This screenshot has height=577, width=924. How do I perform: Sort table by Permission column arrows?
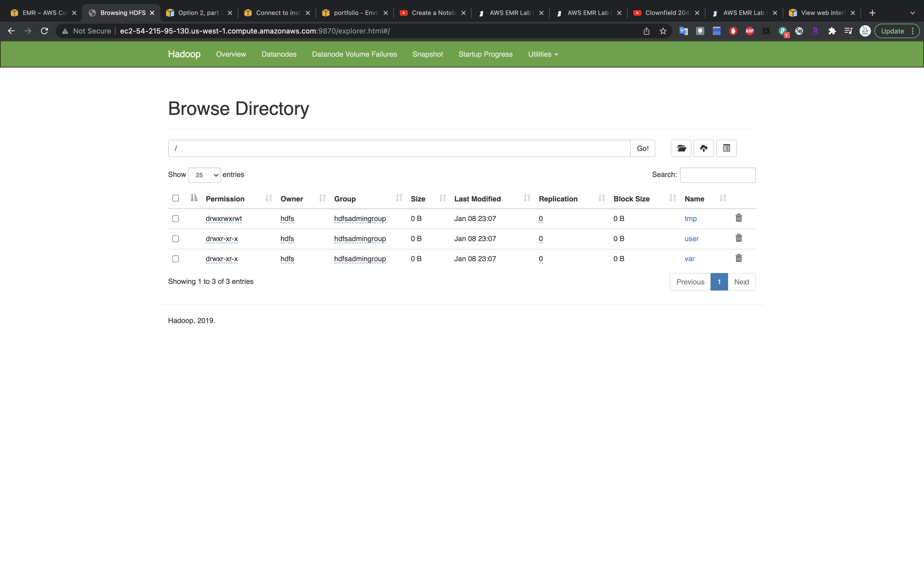point(268,198)
